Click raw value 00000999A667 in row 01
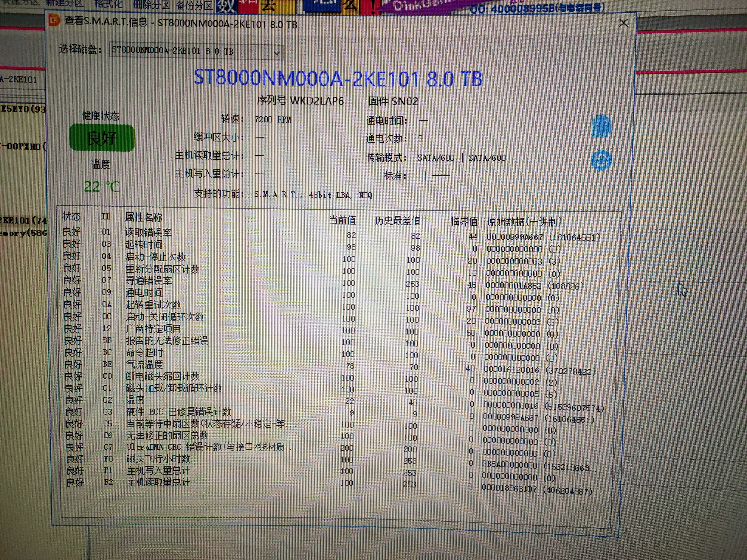 515,237
